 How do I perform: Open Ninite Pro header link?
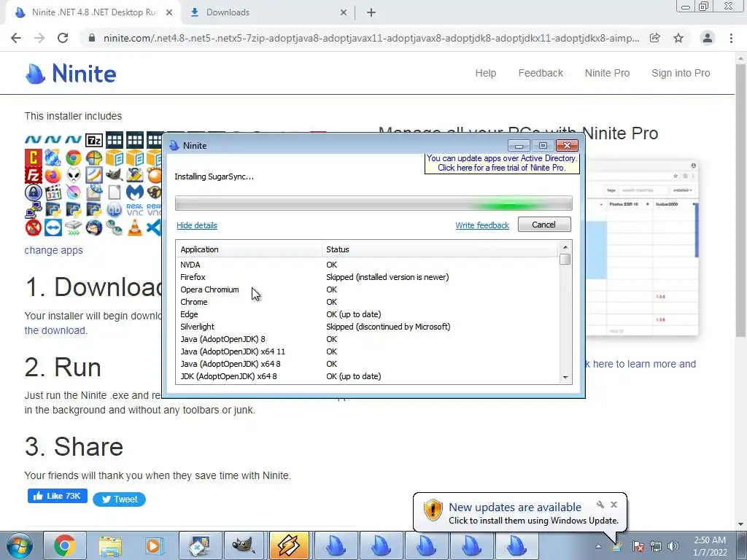coord(607,73)
